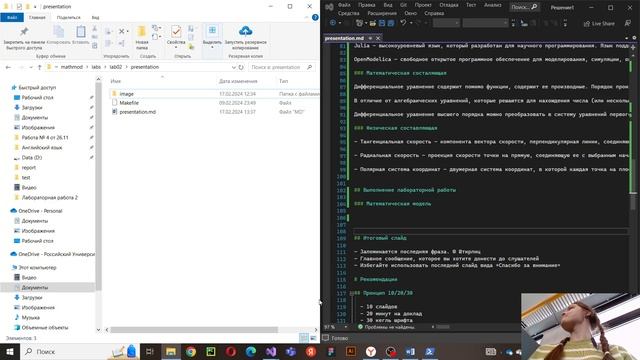The image size is (640, 360).
Task: Open the Отладка menu in Visual Studio
Action: tap(449, 5)
